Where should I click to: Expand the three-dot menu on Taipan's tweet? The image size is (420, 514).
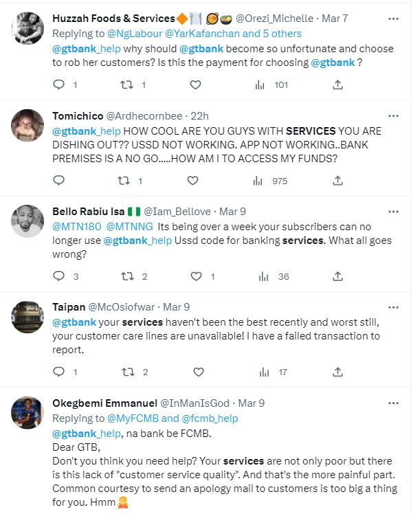click(393, 307)
